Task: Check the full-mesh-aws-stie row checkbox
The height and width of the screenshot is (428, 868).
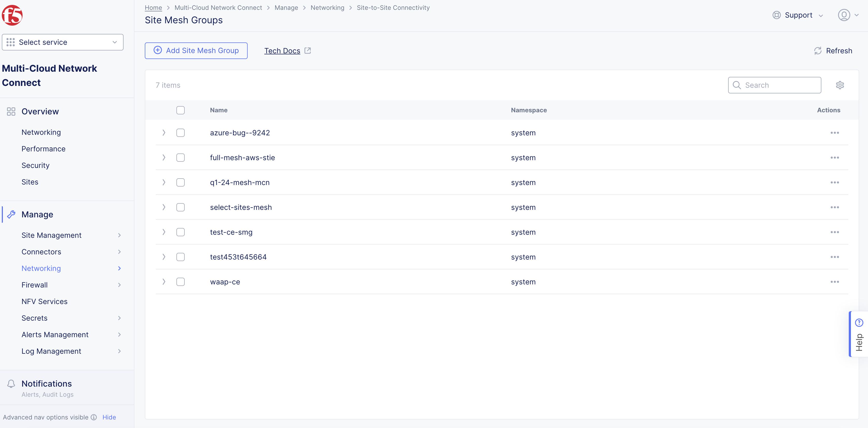Action: (180, 158)
